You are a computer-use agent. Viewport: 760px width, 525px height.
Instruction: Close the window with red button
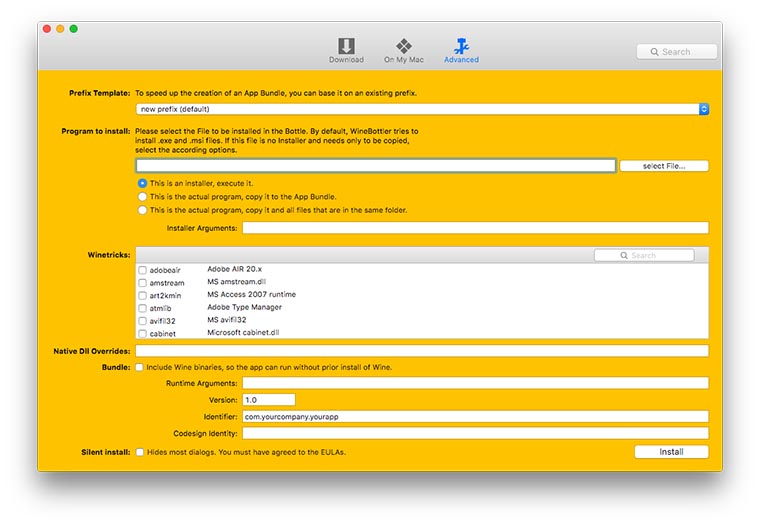[47, 29]
